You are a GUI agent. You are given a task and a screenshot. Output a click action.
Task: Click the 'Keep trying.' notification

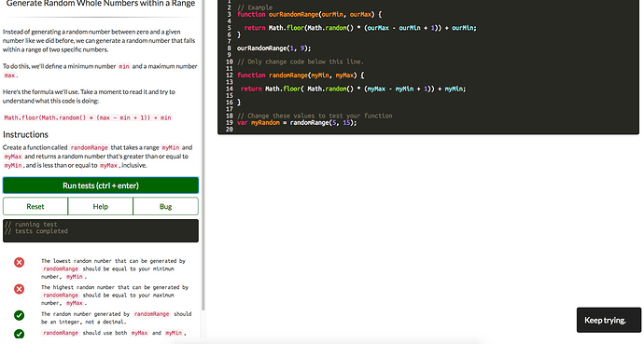click(609, 320)
